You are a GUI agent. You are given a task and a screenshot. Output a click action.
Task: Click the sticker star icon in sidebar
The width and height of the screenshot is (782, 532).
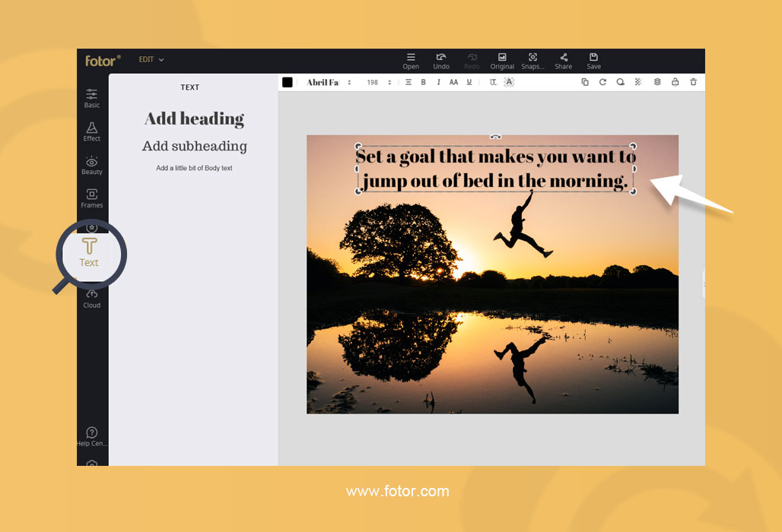(92, 228)
